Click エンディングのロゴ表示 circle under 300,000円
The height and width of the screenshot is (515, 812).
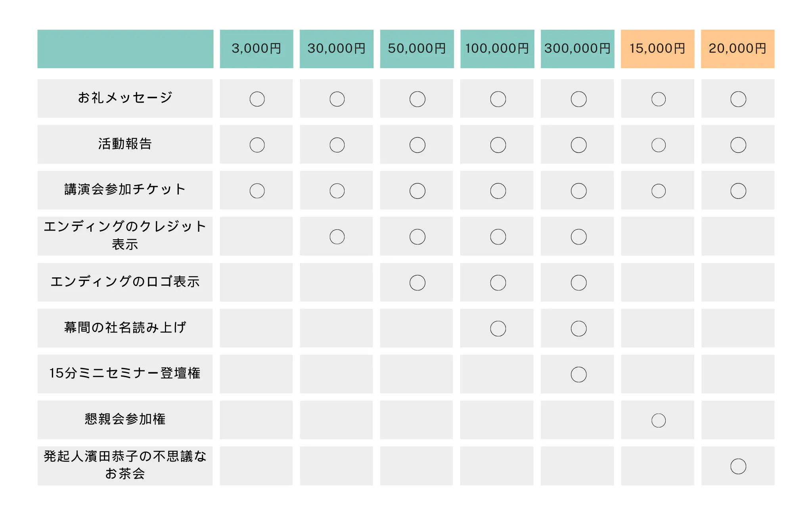click(578, 283)
